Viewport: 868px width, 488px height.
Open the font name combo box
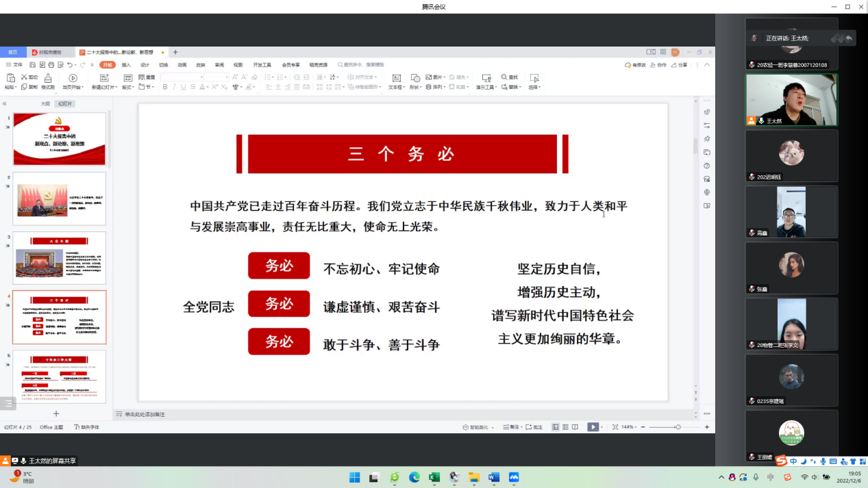pyautogui.click(x=182, y=77)
